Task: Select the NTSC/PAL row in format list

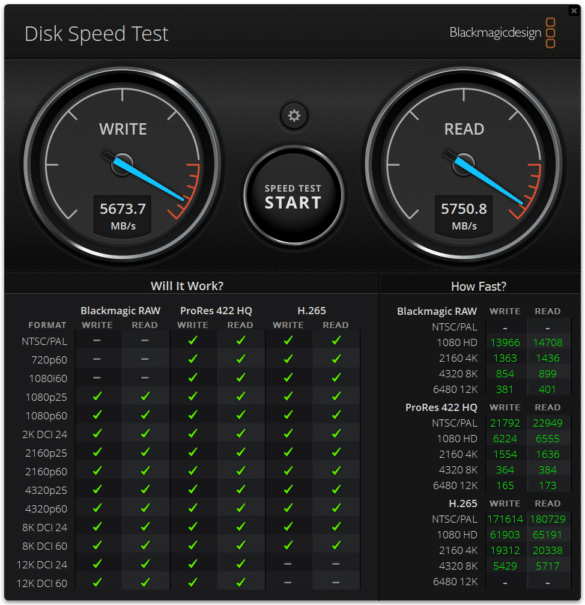Action: [x=44, y=341]
